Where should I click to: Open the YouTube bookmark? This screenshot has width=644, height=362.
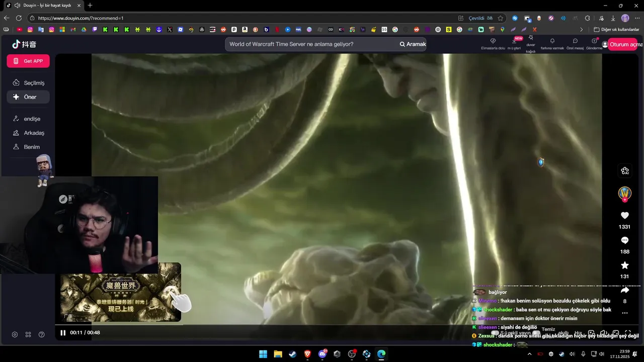pyautogui.click(x=20, y=30)
